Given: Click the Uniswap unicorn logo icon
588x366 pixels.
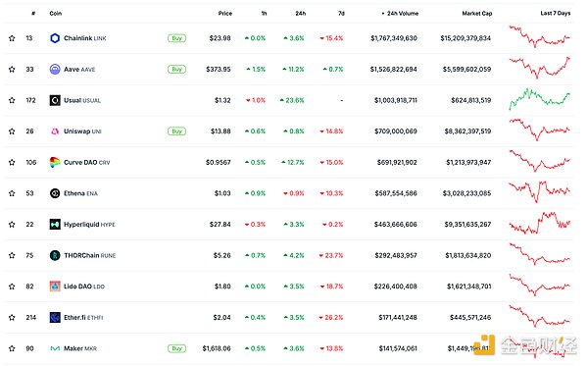Looking at the screenshot, I should point(55,131).
